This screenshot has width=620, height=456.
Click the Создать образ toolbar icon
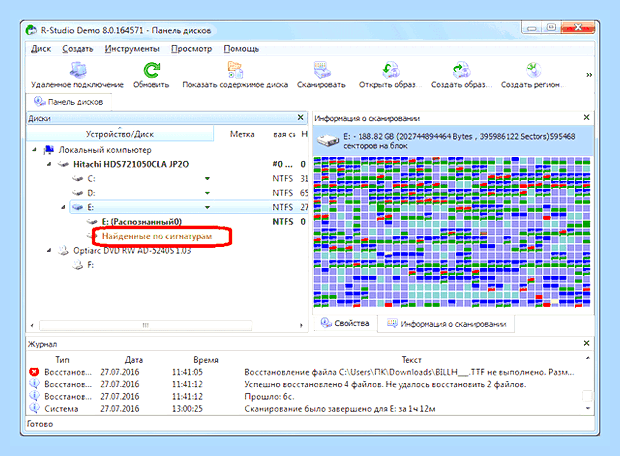point(461,70)
